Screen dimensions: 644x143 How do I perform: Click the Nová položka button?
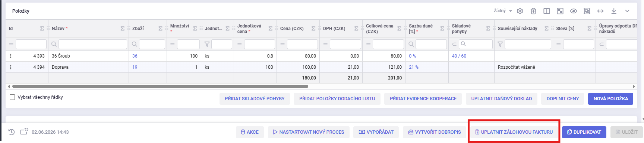pyautogui.click(x=610, y=99)
